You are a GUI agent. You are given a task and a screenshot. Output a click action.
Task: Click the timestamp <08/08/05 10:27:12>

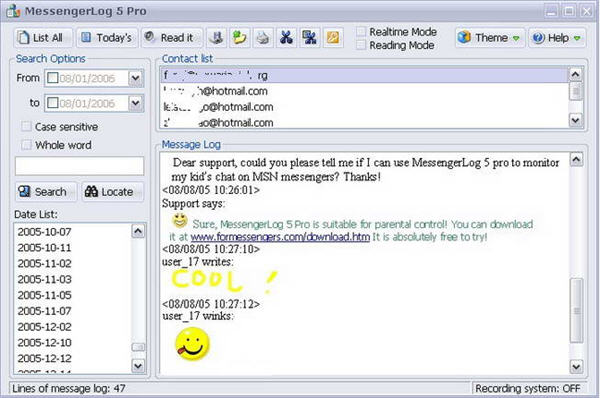[x=211, y=304]
